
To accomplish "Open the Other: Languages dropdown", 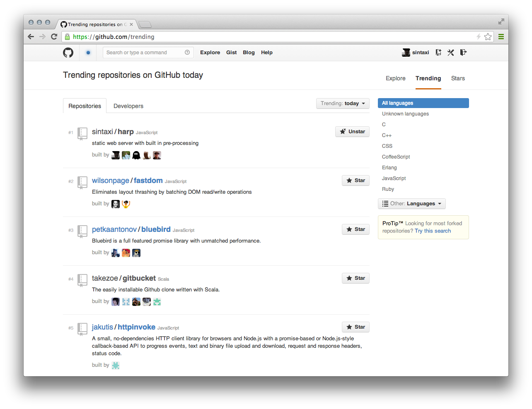I will [x=412, y=204].
